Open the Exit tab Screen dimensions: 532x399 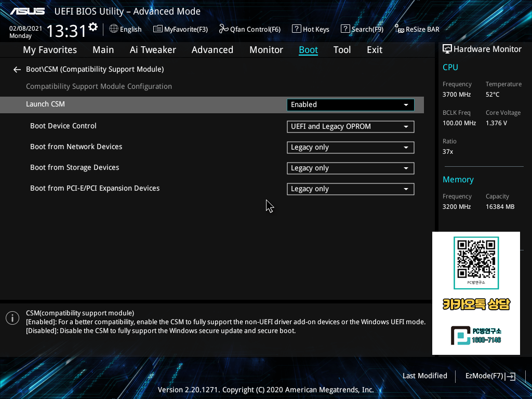click(x=375, y=50)
